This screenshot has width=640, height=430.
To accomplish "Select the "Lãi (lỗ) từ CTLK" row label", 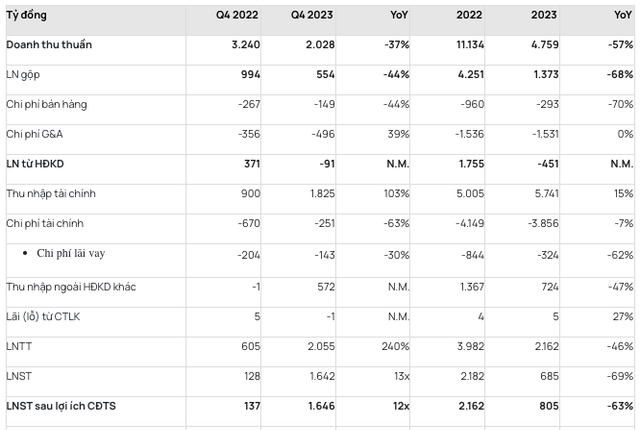I will (46, 317).
